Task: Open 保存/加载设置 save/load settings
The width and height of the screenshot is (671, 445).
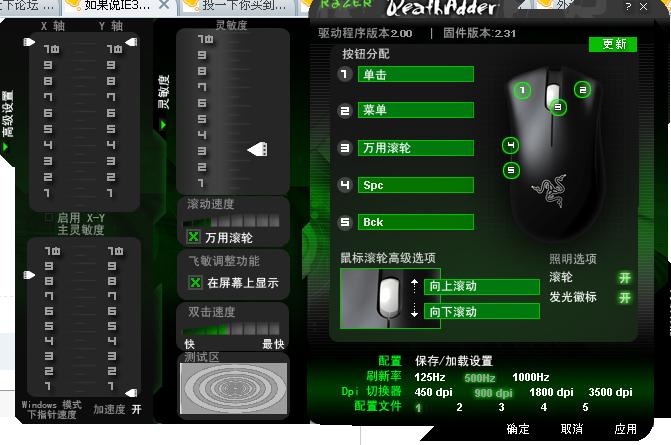Action: (x=454, y=361)
